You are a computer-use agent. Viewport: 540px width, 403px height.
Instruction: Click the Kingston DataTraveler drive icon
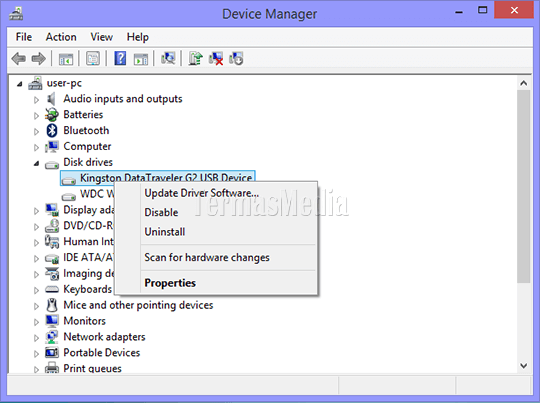(x=69, y=180)
